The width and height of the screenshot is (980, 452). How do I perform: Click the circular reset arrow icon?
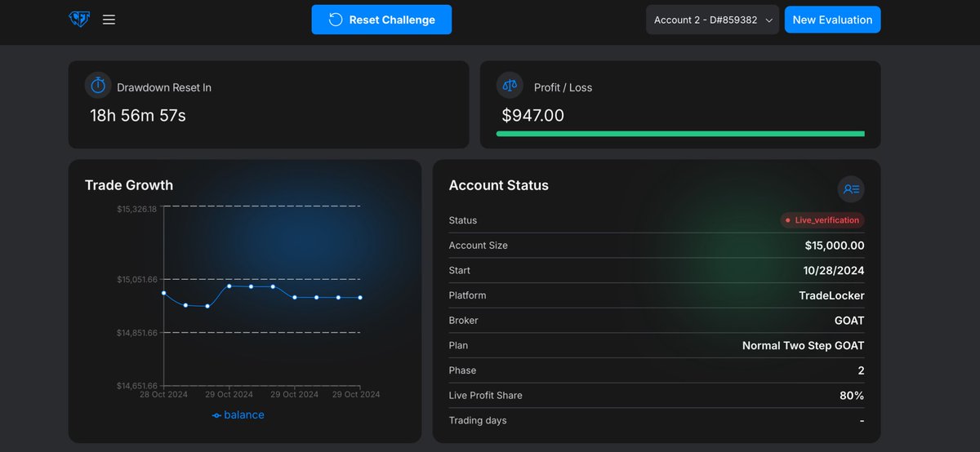click(336, 20)
